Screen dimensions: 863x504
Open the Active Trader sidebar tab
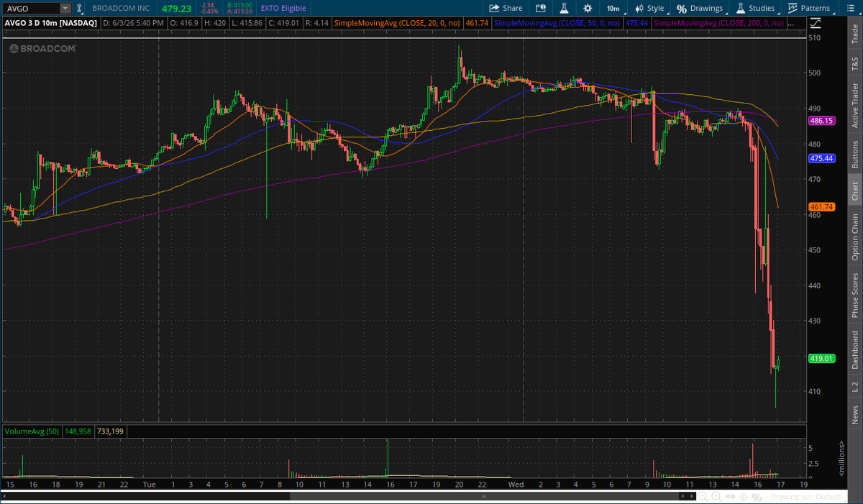tap(855, 105)
